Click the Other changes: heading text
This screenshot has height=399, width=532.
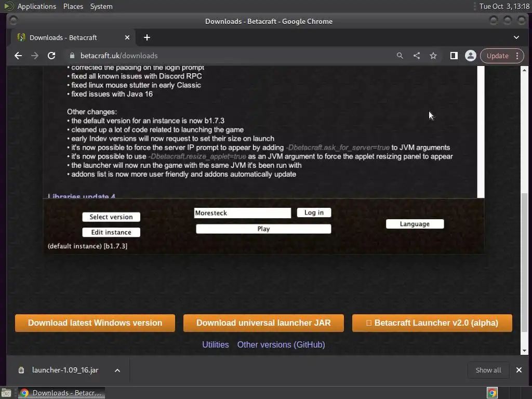pyautogui.click(x=92, y=112)
